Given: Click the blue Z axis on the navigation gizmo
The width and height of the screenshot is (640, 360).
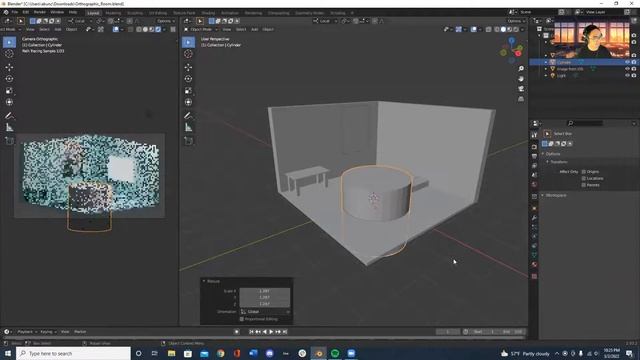Looking at the screenshot, I should (x=511, y=40).
